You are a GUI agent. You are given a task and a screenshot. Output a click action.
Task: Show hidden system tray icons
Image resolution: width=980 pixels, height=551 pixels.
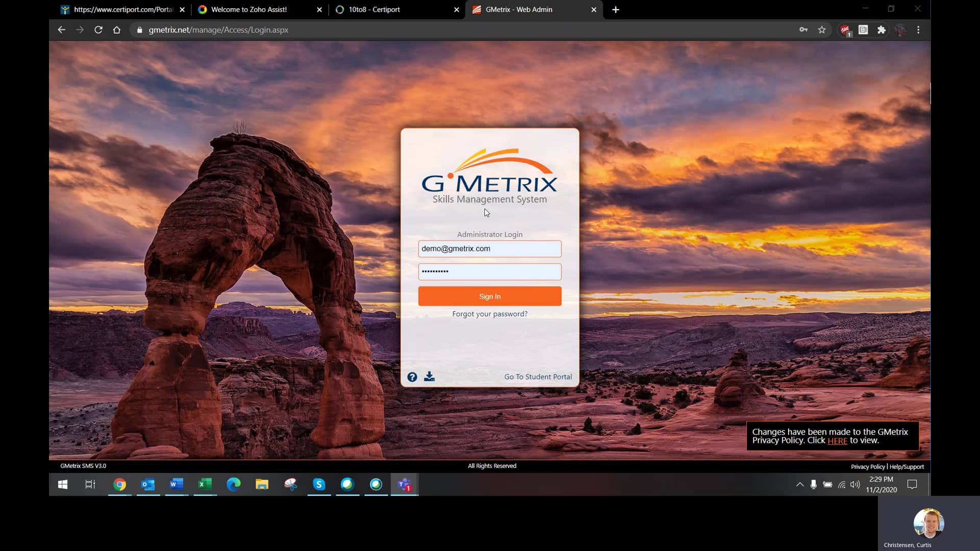[x=800, y=485]
